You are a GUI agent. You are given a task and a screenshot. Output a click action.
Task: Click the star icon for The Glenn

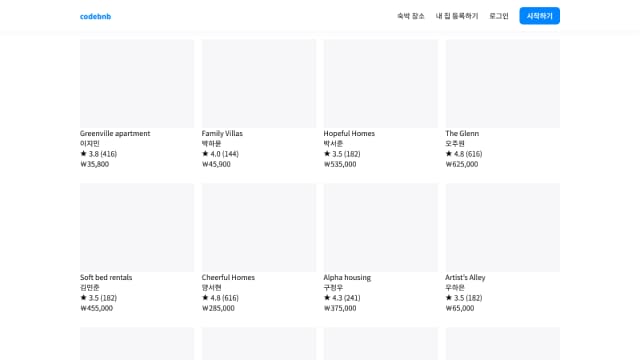pos(449,153)
